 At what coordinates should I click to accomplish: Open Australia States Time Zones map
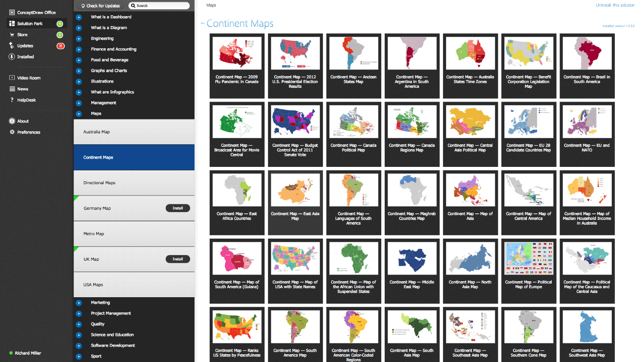coord(470,66)
